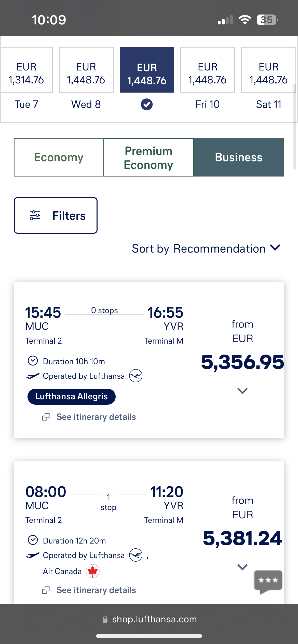Click the filter sliders icon
The width and height of the screenshot is (298, 644).
coord(35,215)
